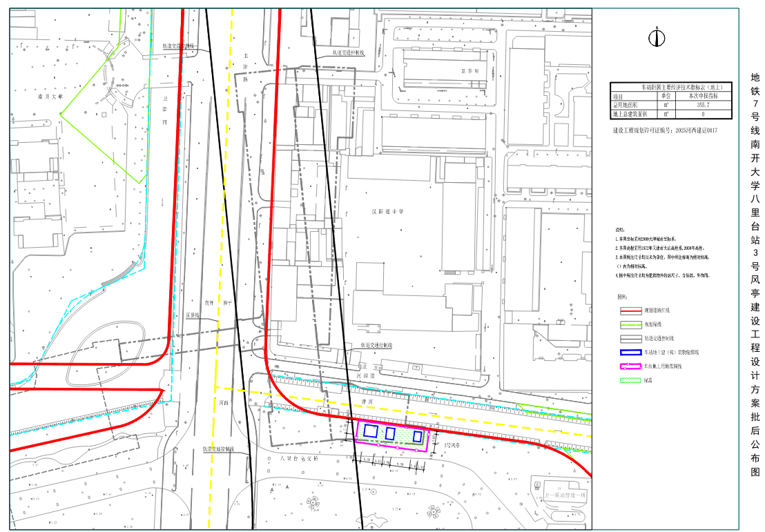The width and height of the screenshot is (765, 532).
Task: Click the 卫华里 label in the upper map
Action: [x=469, y=70]
